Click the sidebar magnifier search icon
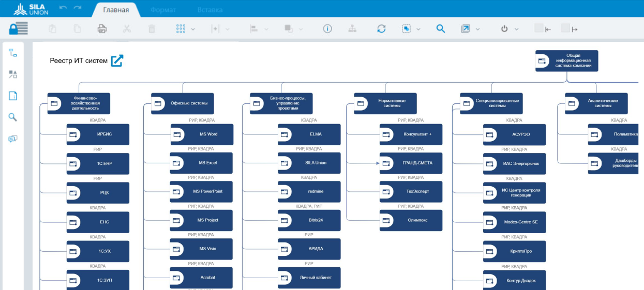The image size is (644, 290). coord(13,117)
